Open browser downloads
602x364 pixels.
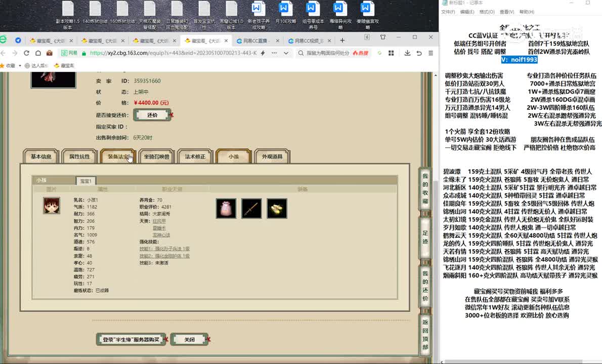click(407, 53)
